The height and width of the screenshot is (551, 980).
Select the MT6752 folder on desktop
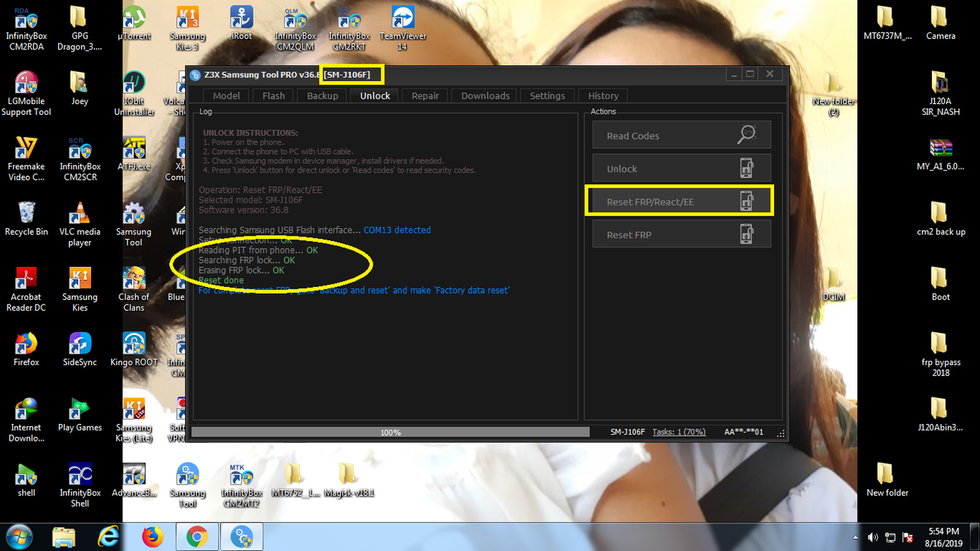point(294,479)
